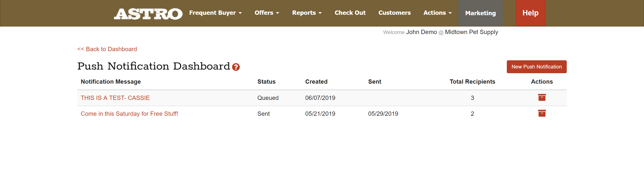Create a New Push Notification
The height and width of the screenshot is (184, 644).
pyautogui.click(x=536, y=67)
